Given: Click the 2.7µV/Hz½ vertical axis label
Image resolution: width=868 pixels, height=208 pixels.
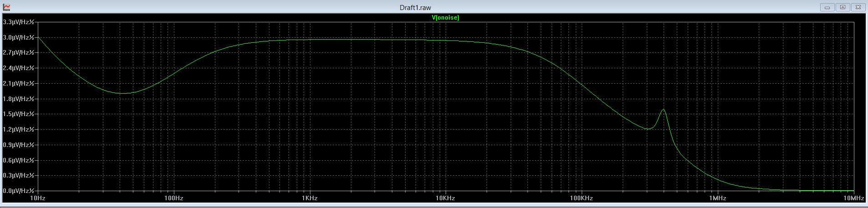Looking at the screenshot, I should click(x=19, y=53).
